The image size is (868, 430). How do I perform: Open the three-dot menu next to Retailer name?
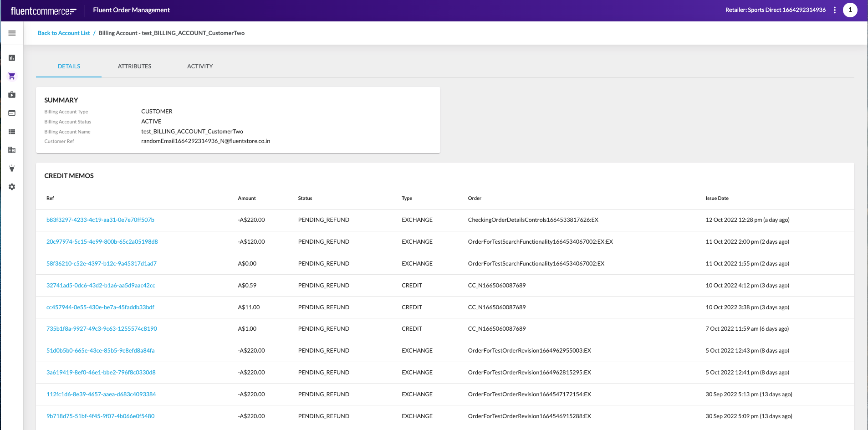pos(835,10)
